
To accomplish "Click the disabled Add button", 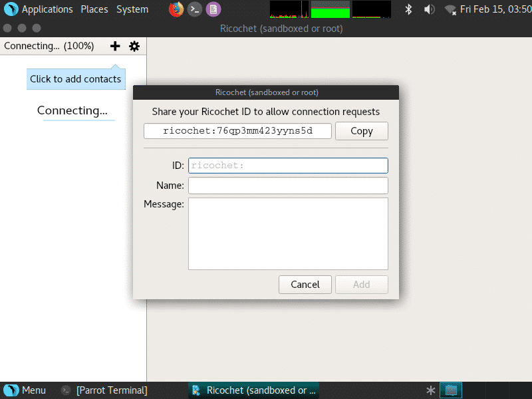I will coord(362,285).
